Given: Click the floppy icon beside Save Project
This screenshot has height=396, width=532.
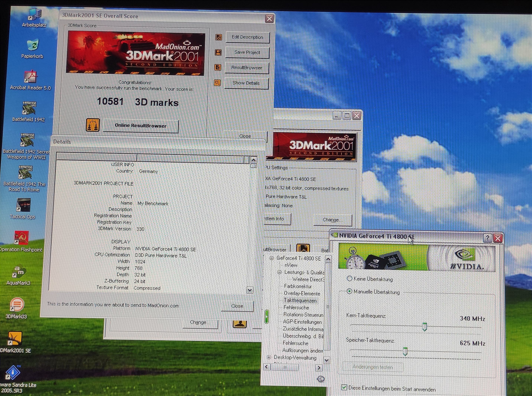Looking at the screenshot, I should click(218, 53).
